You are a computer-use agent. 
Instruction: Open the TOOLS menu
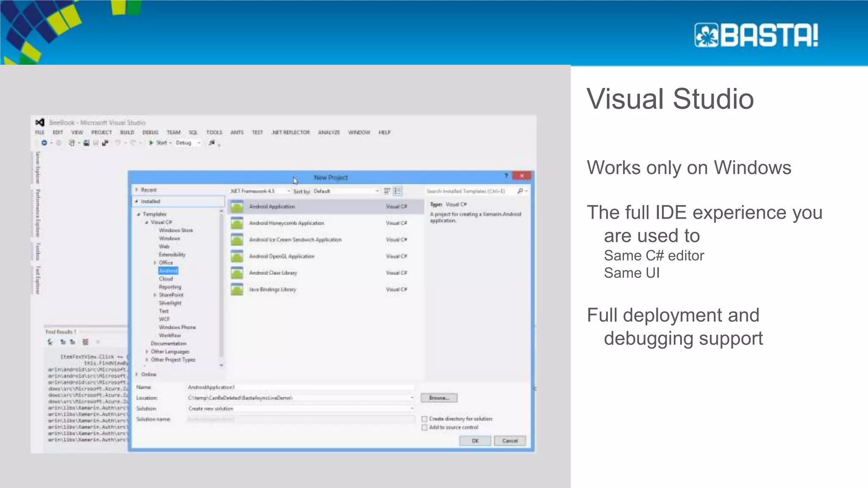tap(214, 133)
